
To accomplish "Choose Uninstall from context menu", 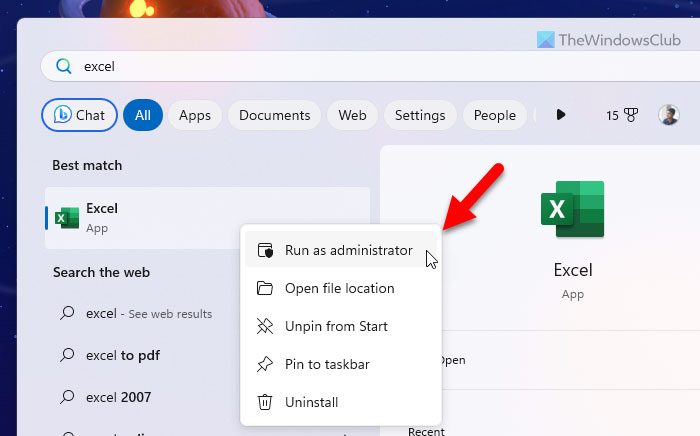I will point(341,402).
